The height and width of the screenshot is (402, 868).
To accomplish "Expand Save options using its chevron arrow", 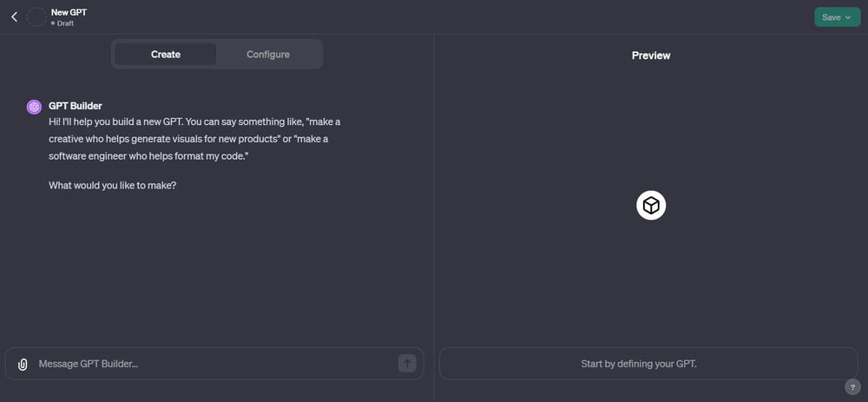I will [x=848, y=17].
